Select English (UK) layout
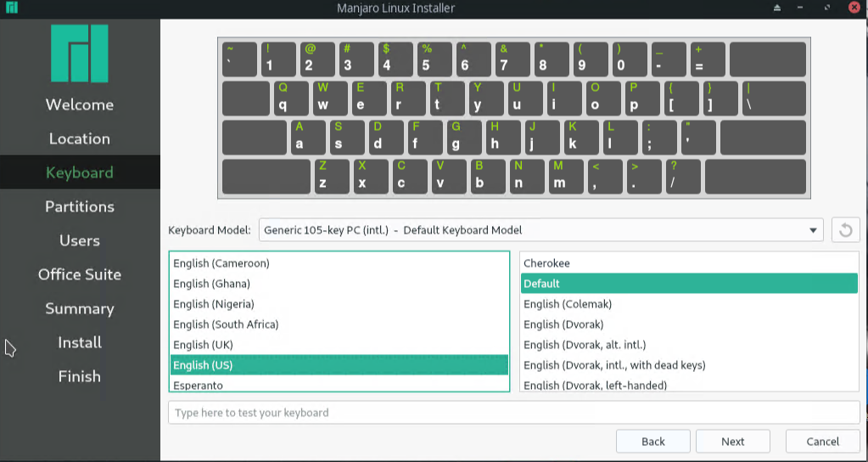Image resolution: width=868 pixels, height=462 pixels. coord(203,345)
